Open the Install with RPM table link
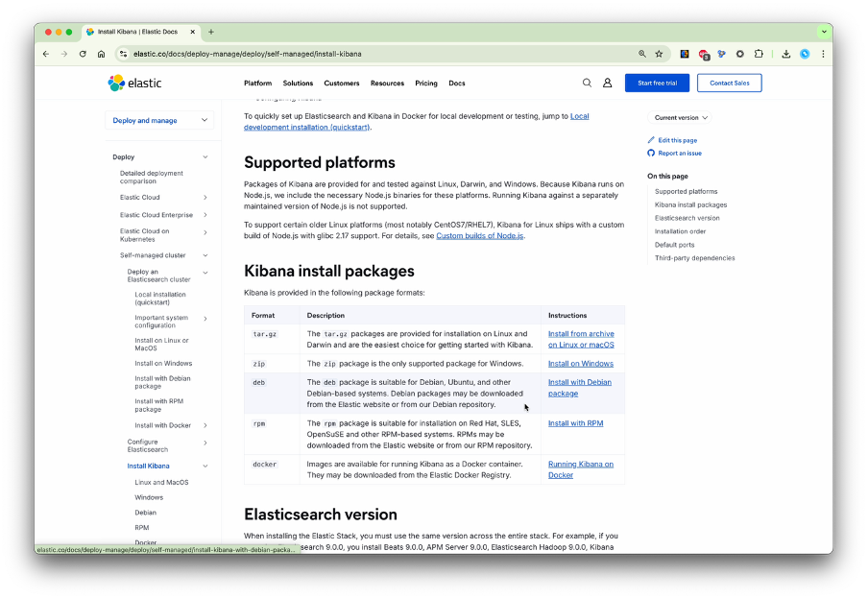 [x=576, y=423]
